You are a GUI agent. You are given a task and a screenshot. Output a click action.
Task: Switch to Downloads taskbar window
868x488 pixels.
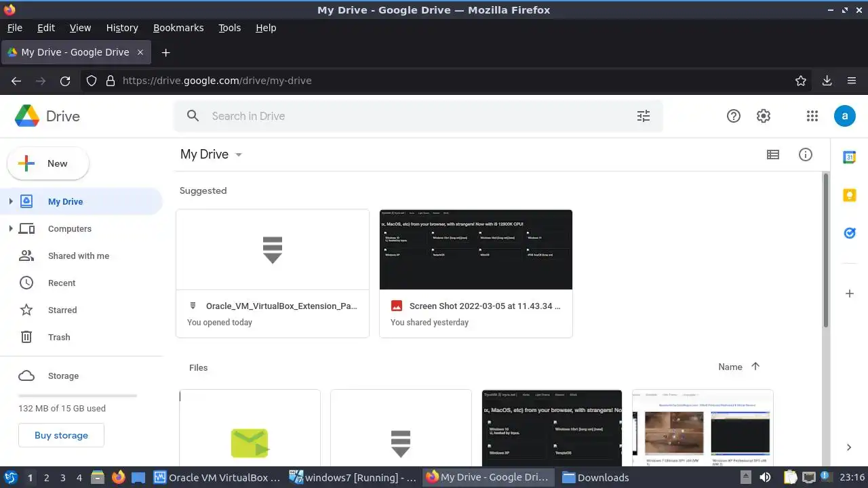(x=595, y=477)
